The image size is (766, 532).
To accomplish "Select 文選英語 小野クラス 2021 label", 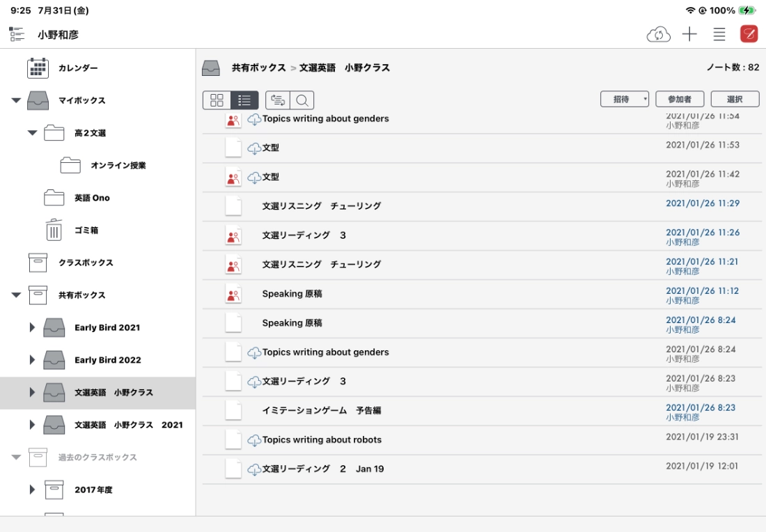I will click(129, 425).
